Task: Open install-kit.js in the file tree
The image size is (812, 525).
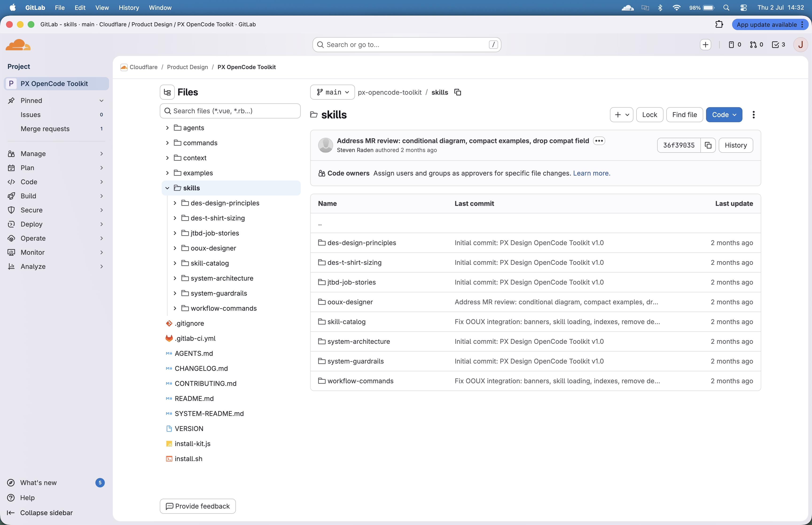Action: pos(192,443)
